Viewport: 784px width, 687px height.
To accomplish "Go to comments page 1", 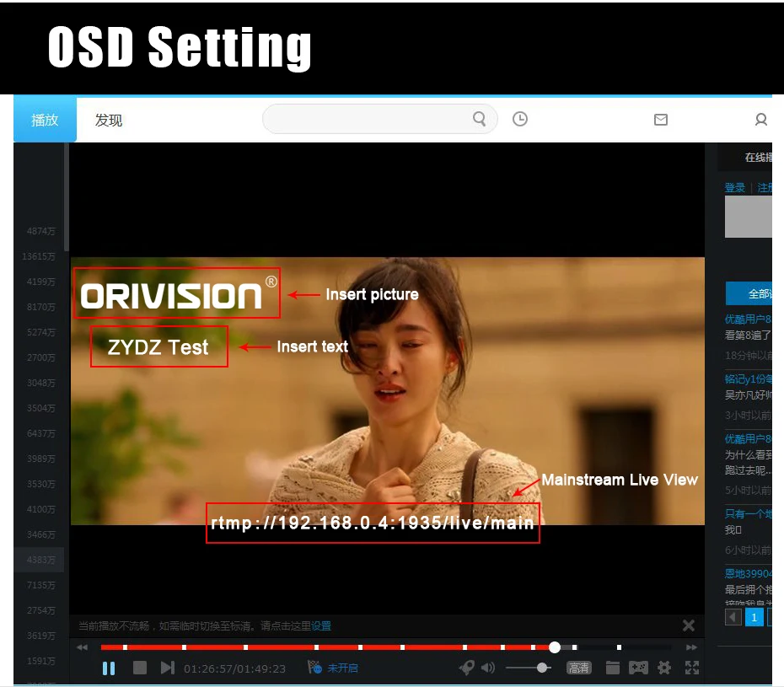I will tap(754, 618).
